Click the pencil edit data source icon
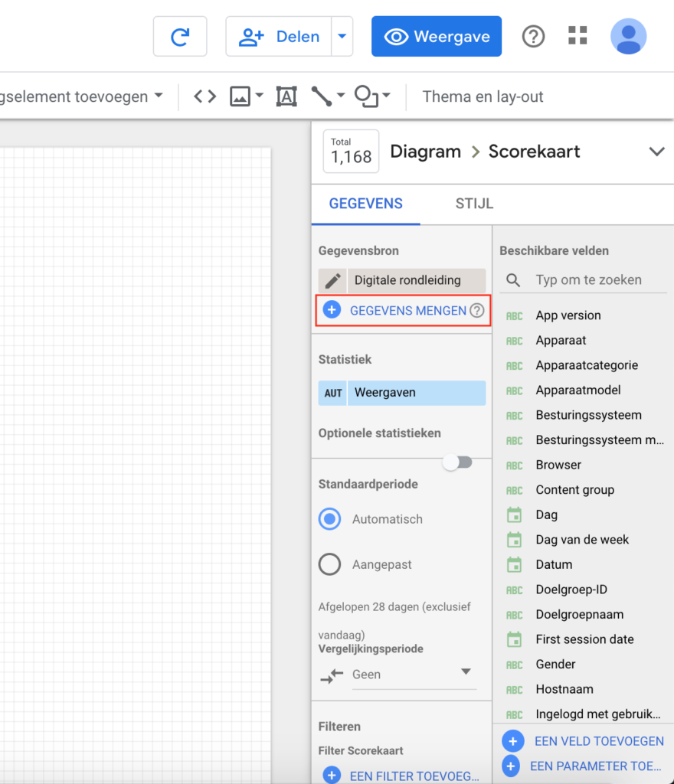This screenshot has width=674, height=784. point(332,280)
